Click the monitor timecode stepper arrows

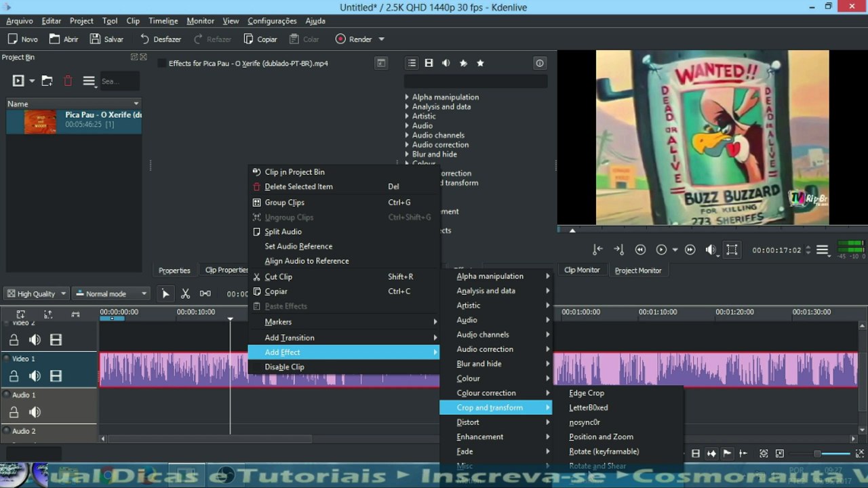coord(807,250)
